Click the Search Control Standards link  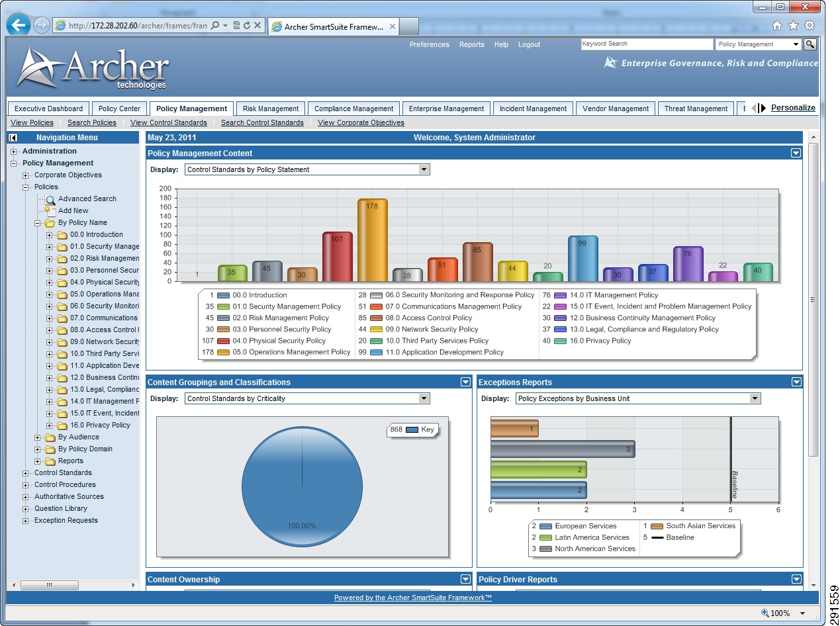pyautogui.click(x=262, y=122)
